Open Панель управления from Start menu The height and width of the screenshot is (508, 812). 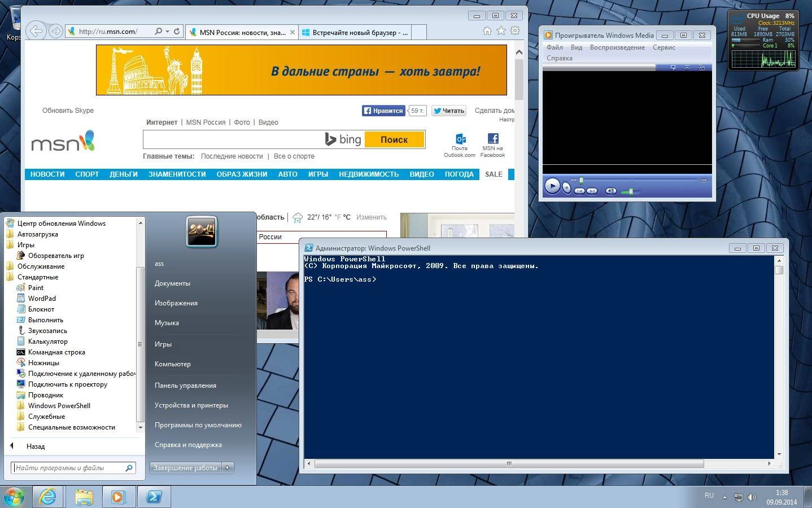(185, 386)
